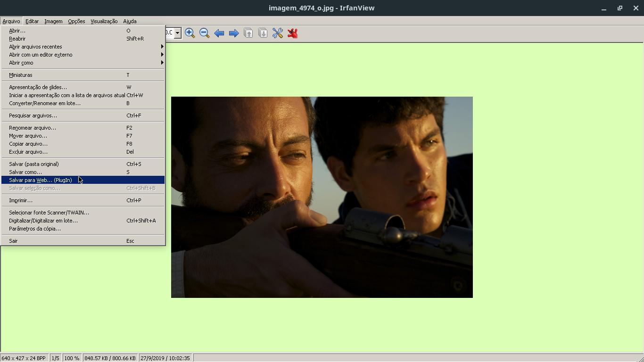
Task: Expand Abrir como submenu
Action: [83, 63]
